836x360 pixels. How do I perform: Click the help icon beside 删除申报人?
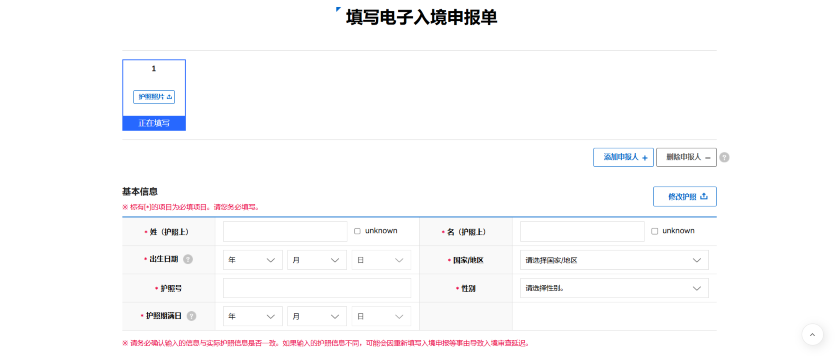pos(724,157)
